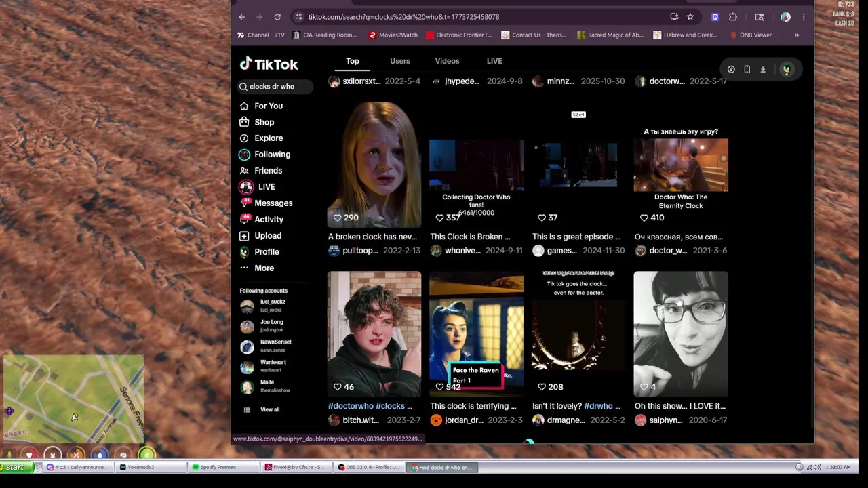Play the '#doctorwho #clocks' video thumbnail
This screenshot has width=868, height=488.
click(374, 334)
